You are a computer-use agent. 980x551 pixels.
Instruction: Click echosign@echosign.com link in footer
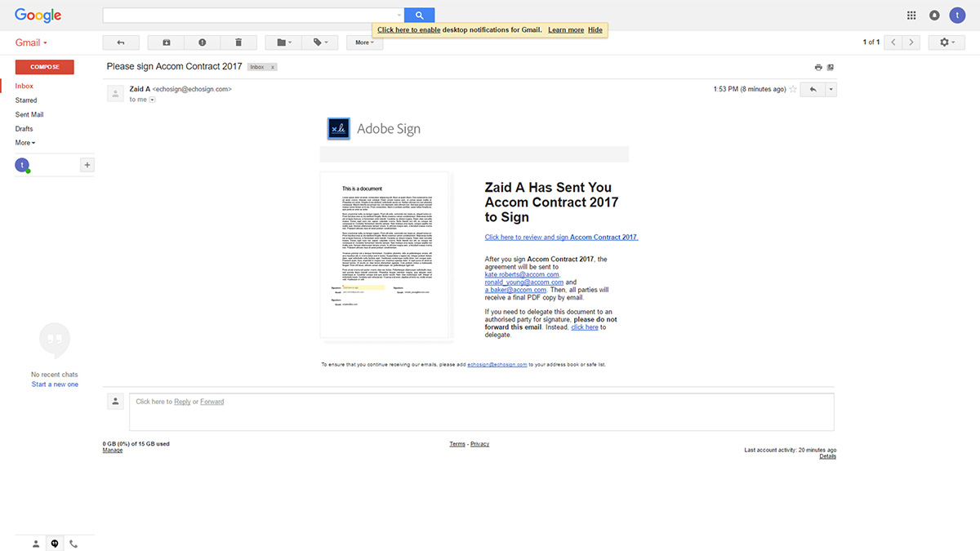pos(497,365)
